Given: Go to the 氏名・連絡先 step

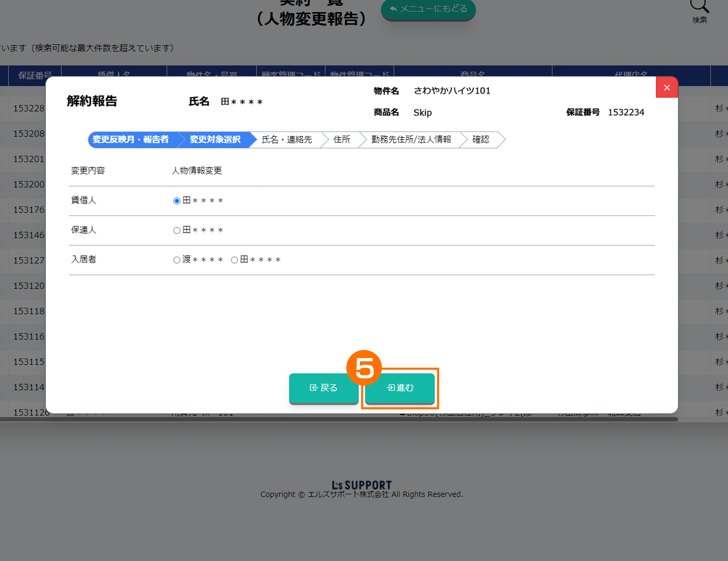Looking at the screenshot, I should coord(287,139).
